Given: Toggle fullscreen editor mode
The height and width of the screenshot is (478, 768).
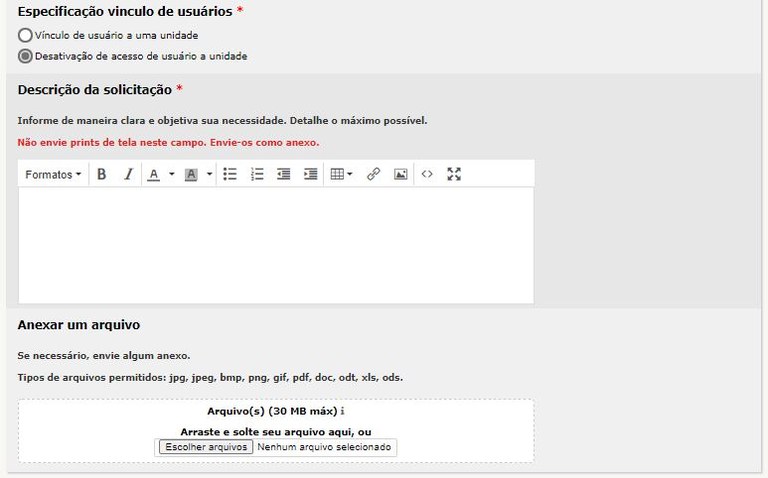Looking at the screenshot, I should (x=454, y=174).
